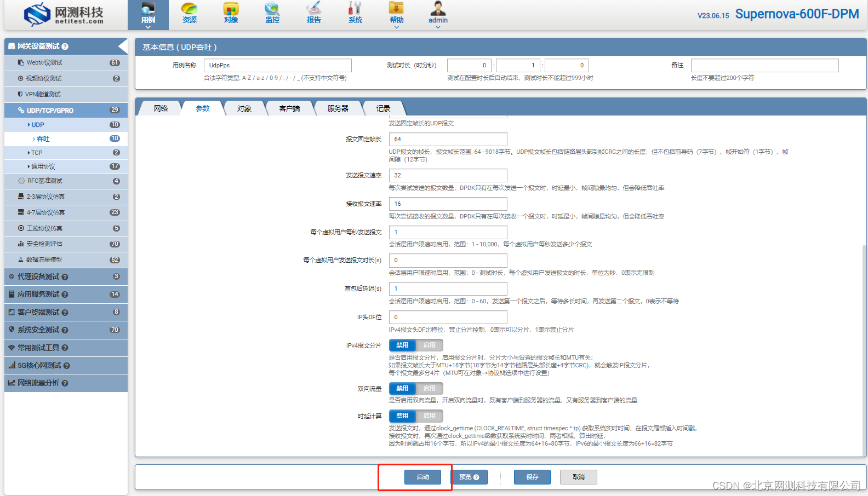Open 2-3层协议仿真 in sidebar
The width and height of the screenshot is (868, 496).
click(66, 197)
